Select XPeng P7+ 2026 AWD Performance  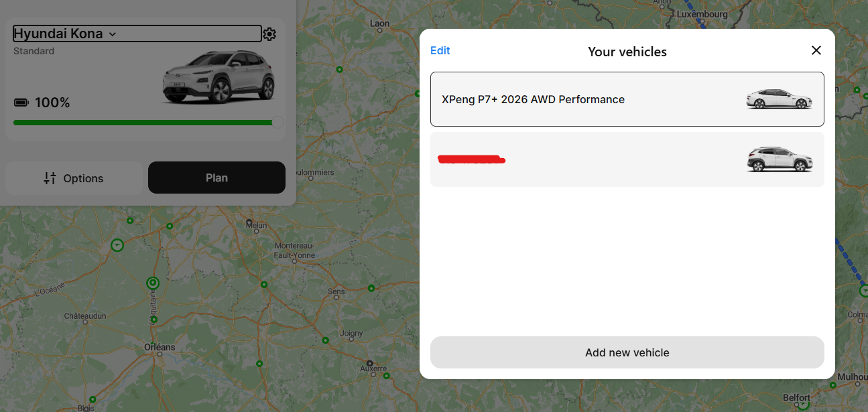pos(627,99)
